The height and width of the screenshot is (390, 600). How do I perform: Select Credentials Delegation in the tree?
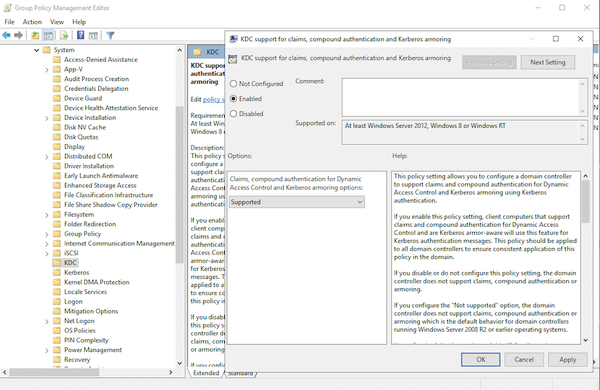96,88
